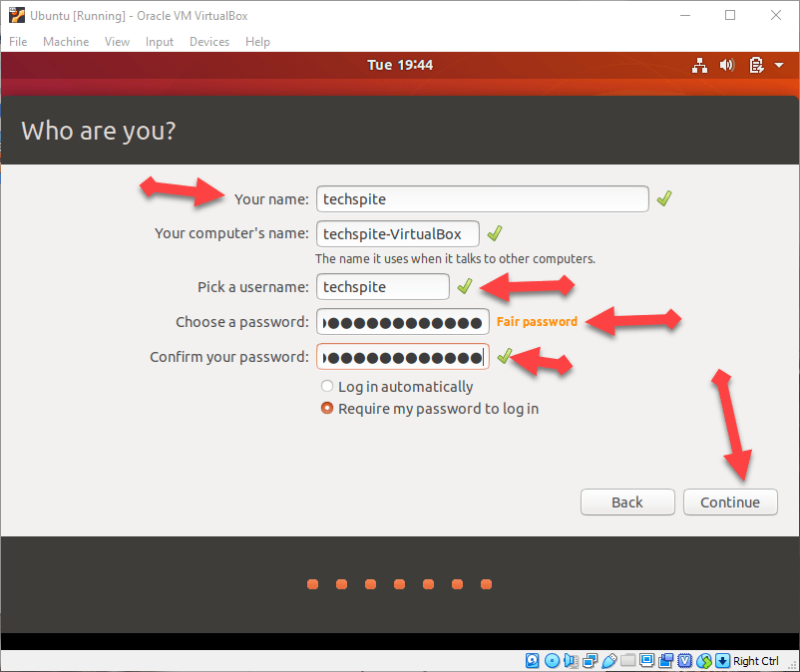Click the hard disk activity icon

[x=532, y=660]
